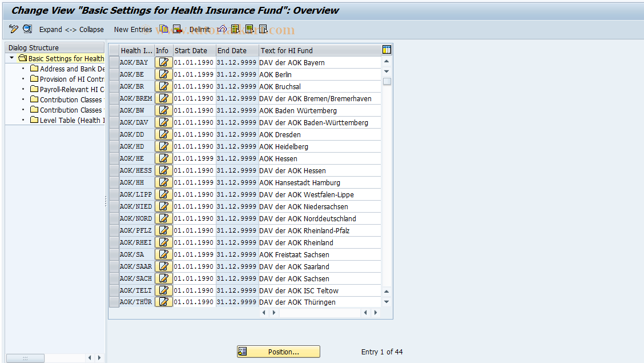Collapse Basic Settings for Health tree node
Image resolution: width=644 pixels, height=363 pixels.
coord(11,58)
